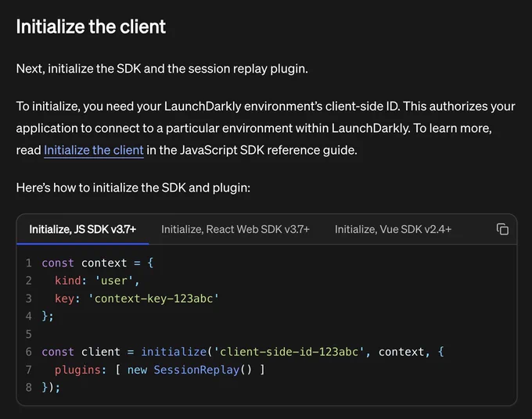The width and height of the screenshot is (532, 419).
Task: Click line number 5 in code block
Action: coord(29,335)
